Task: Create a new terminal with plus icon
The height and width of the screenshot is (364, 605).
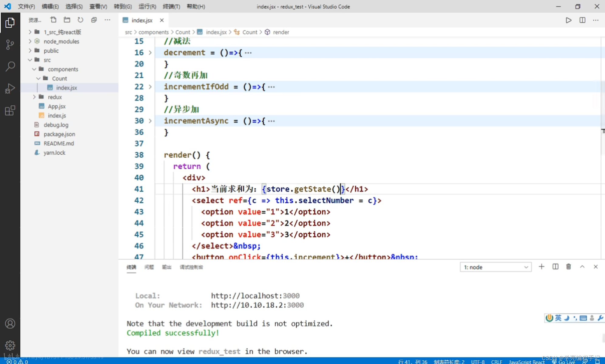Action: [x=542, y=267]
